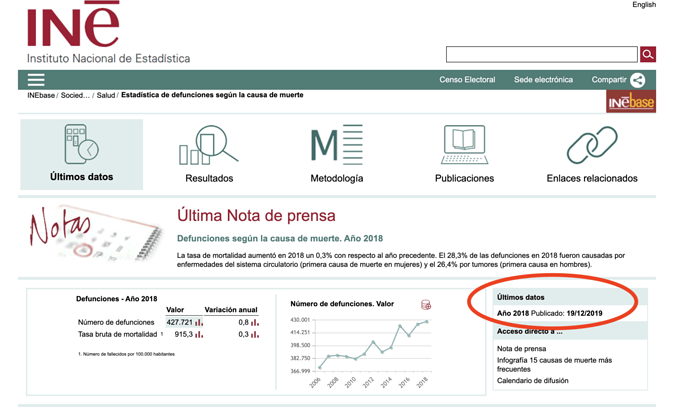Click chart icon beside value 915,3

(199, 334)
